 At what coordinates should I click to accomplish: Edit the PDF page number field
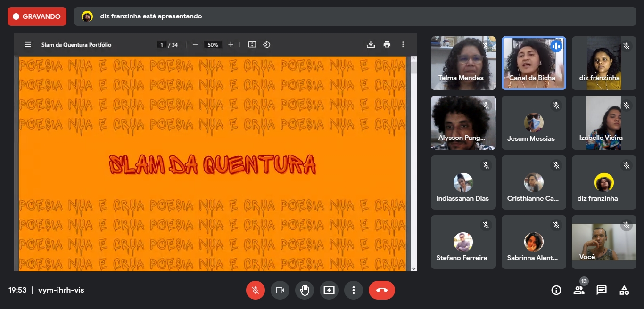click(x=162, y=45)
